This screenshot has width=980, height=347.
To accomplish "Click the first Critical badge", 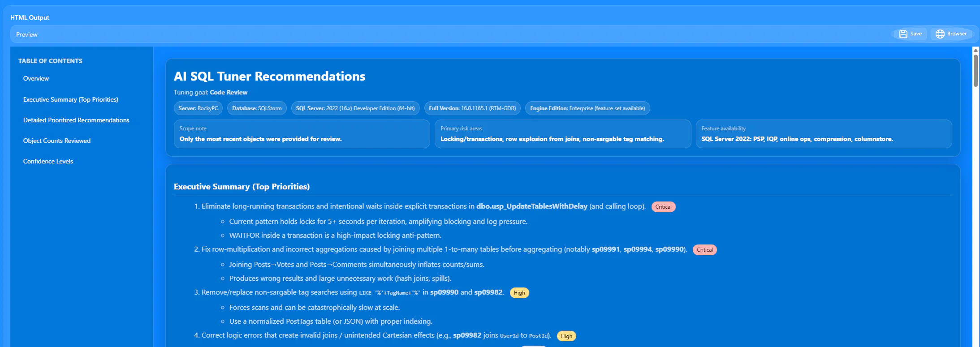I will click(663, 207).
